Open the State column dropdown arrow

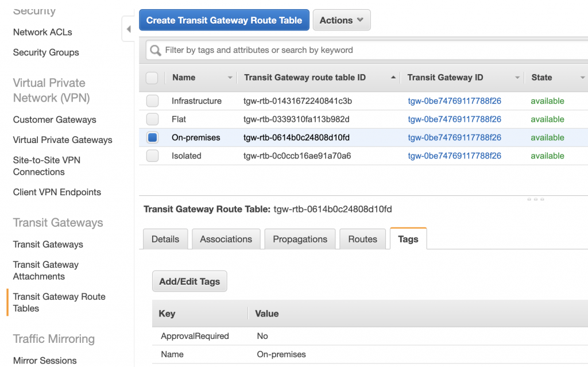coord(582,77)
